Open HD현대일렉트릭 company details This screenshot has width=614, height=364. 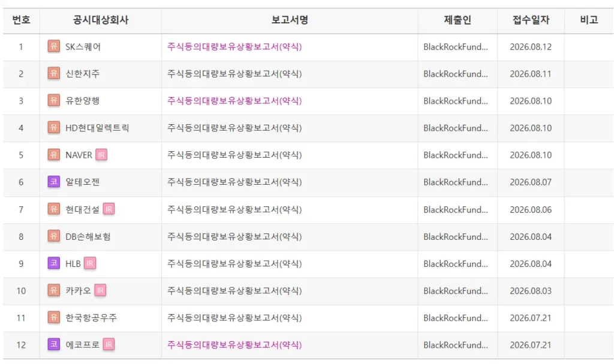97,128
